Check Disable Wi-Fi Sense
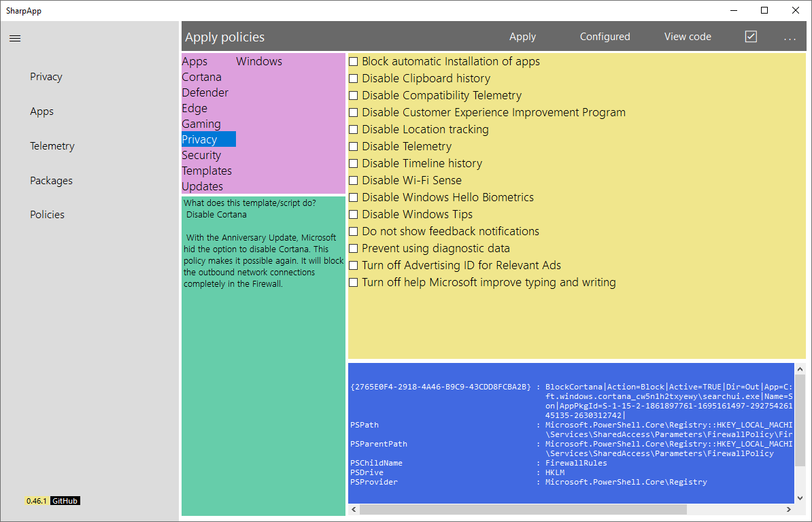The height and width of the screenshot is (522, 812). click(353, 181)
